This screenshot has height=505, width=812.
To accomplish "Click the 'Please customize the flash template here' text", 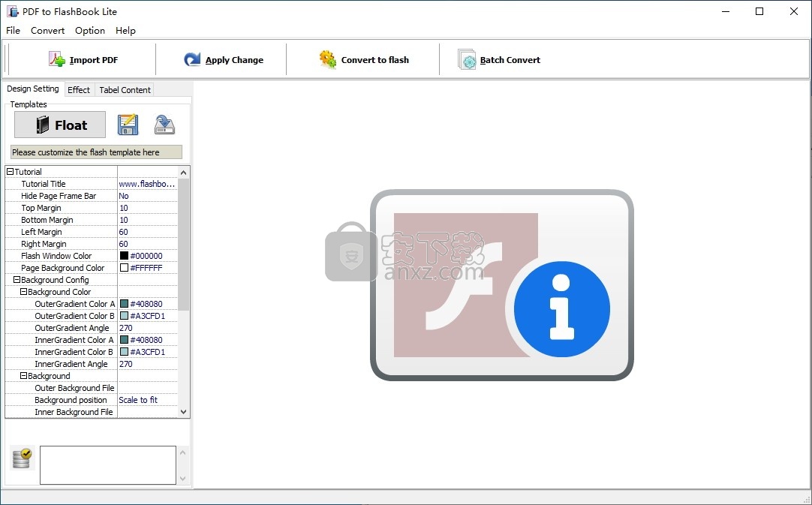I will [86, 152].
